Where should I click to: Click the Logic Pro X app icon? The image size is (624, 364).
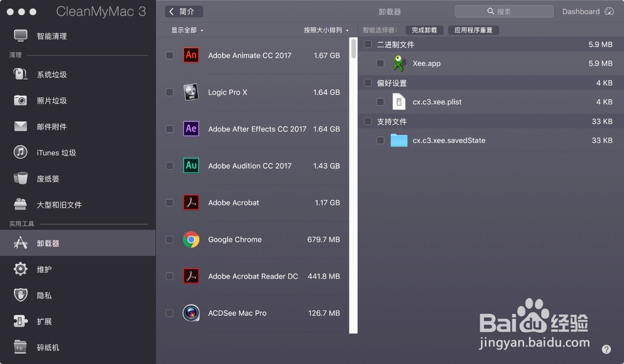coord(191,92)
